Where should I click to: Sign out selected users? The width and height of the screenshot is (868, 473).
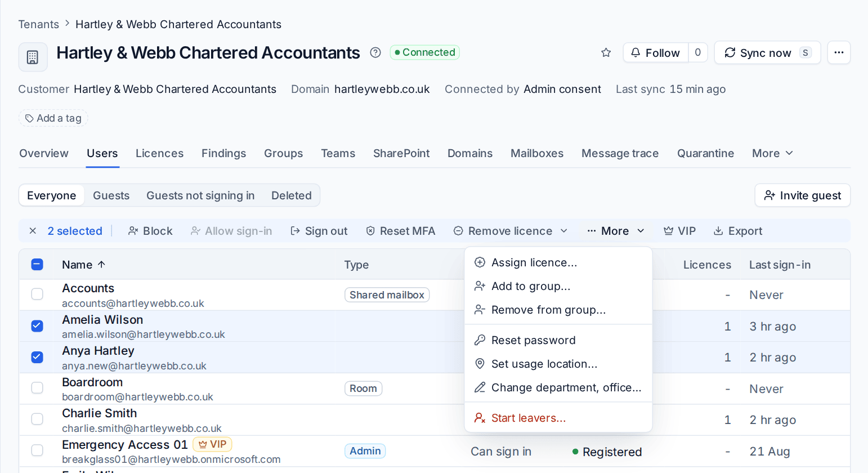coord(319,231)
